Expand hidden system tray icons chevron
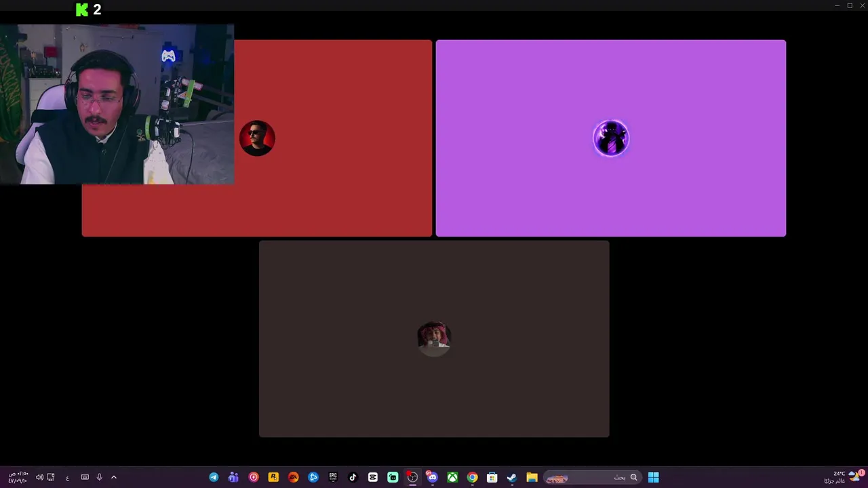 [x=114, y=477]
